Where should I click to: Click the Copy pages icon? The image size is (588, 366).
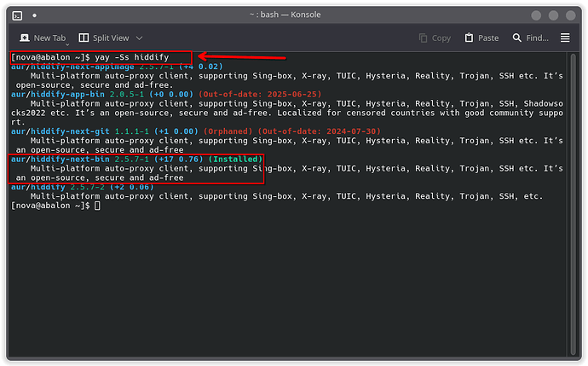point(423,38)
